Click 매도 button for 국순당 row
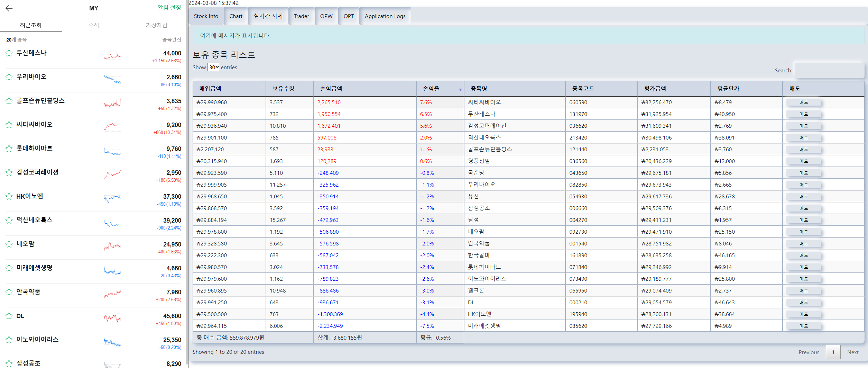The height and width of the screenshot is (368, 868). pyautogui.click(x=803, y=173)
